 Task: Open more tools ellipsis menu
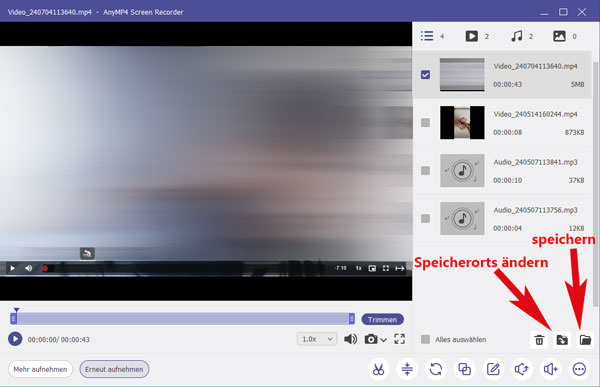[x=579, y=369]
